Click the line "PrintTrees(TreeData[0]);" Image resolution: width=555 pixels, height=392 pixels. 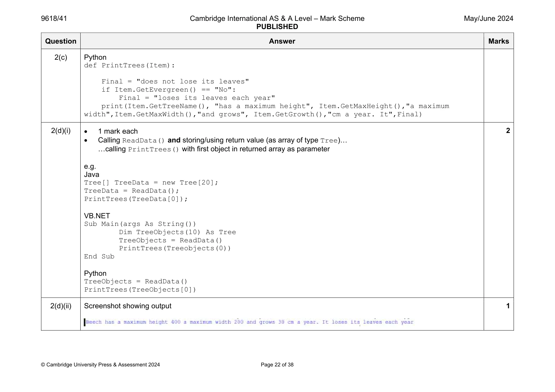[136, 199]
